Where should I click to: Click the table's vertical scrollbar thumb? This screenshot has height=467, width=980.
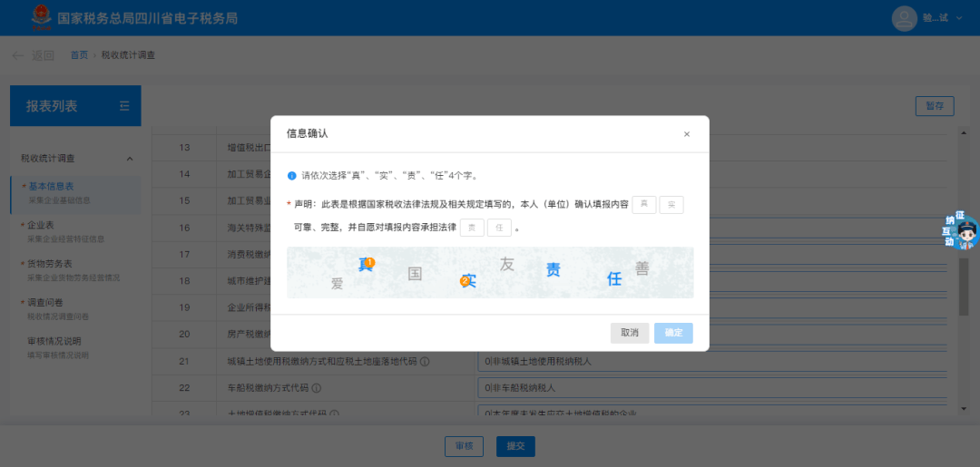(x=964, y=286)
